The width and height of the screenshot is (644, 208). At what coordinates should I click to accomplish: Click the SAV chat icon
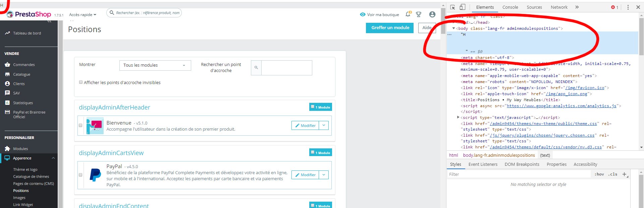[x=7, y=93]
